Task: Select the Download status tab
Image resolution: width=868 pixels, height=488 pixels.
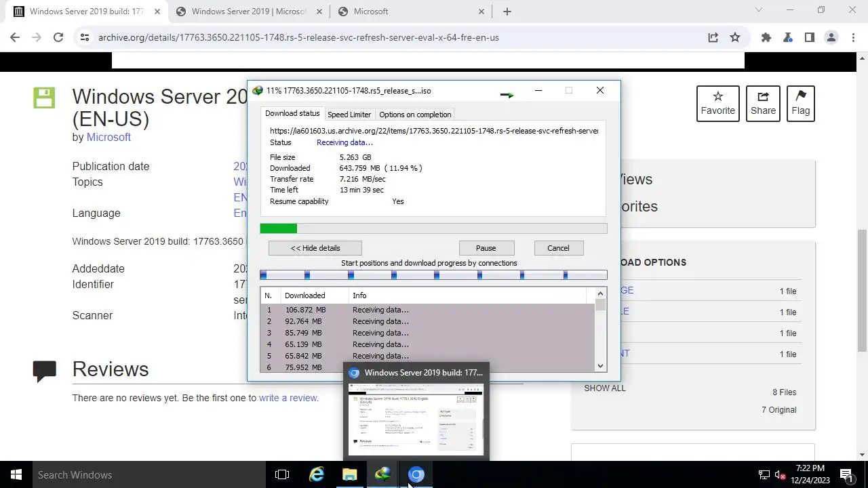Action: 292,114
